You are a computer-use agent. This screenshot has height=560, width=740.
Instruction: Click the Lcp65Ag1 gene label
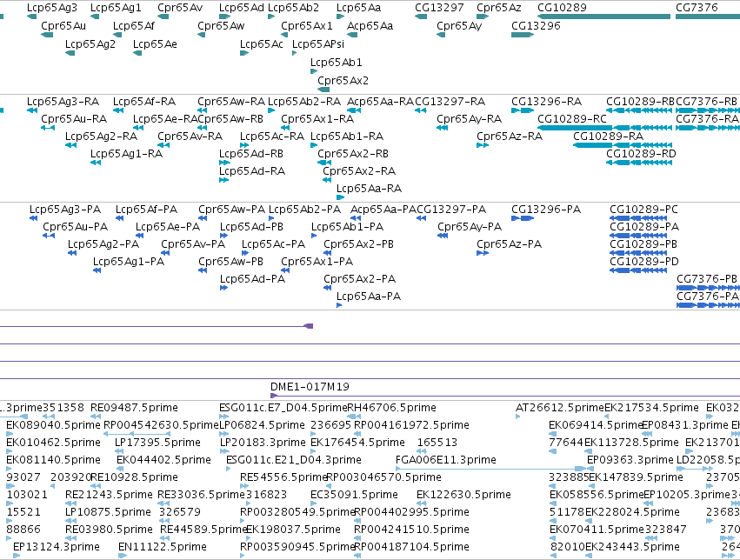[x=116, y=8]
